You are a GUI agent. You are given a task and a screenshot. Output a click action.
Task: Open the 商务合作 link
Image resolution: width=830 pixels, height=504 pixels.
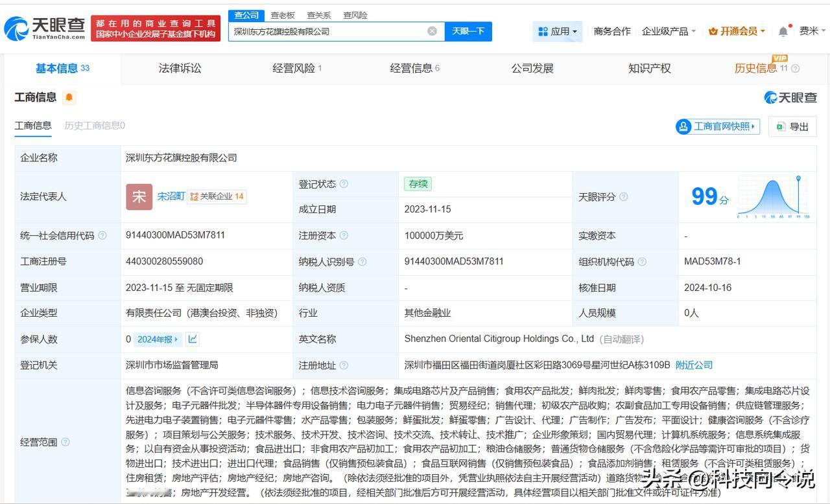coord(612,31)
